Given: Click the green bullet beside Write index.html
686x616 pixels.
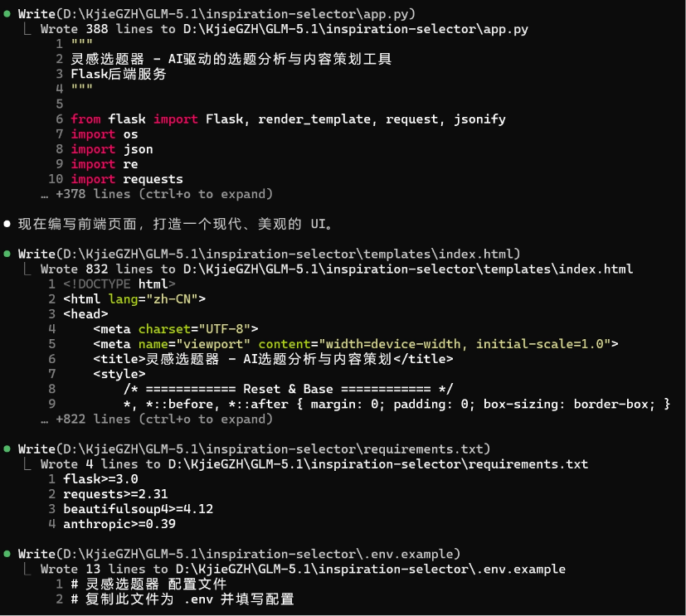Looking at the screenshot, I should pyautogui.click(x=7, y=254).
